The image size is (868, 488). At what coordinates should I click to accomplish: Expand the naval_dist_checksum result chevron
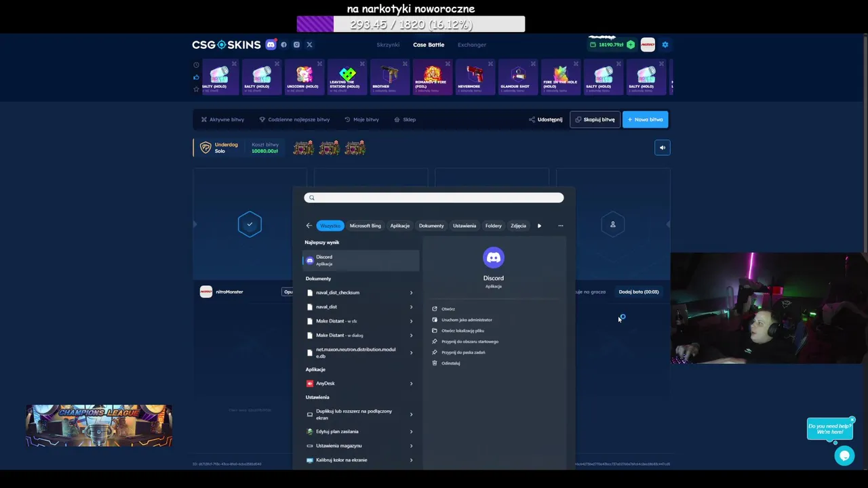(411, 293)
